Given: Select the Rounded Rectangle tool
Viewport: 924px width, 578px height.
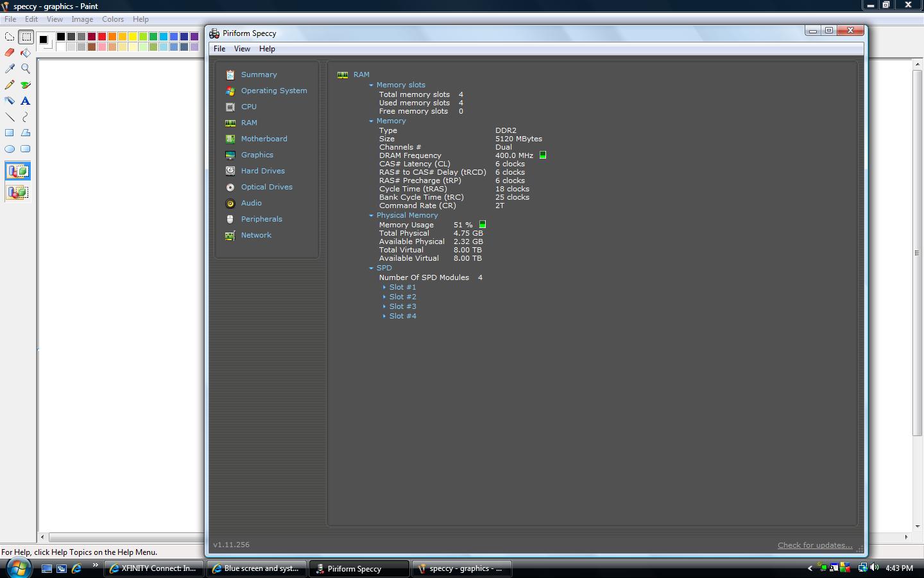Looking at the screenshot, I should pos(26,149).
